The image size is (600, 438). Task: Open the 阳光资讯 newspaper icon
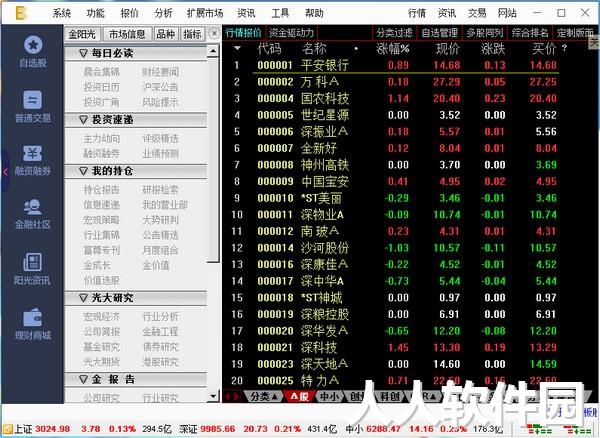coord(33,262)
